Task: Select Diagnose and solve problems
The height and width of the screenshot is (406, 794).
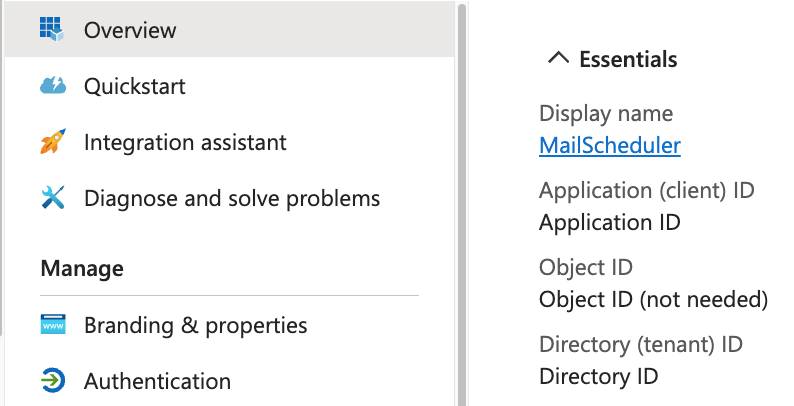Action: pyautogui.click(x=232, y=198)
